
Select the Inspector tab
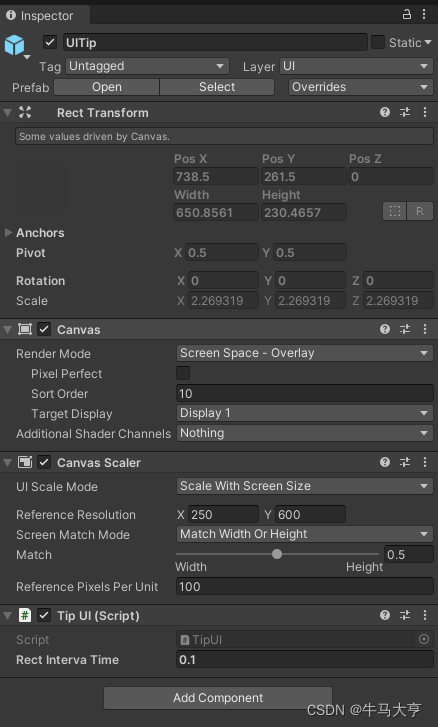[x=45, y=16]
